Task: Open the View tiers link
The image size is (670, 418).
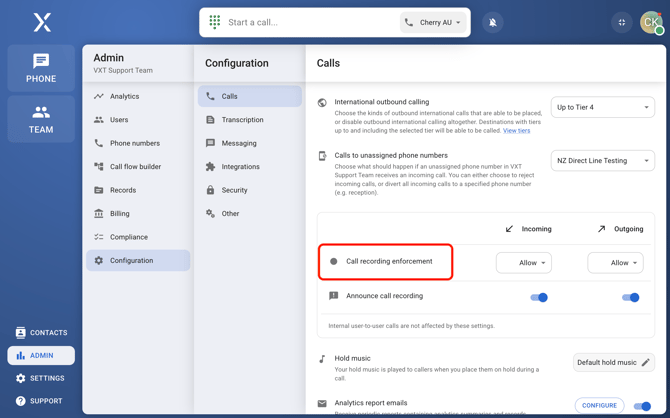Action: [516, 131]
